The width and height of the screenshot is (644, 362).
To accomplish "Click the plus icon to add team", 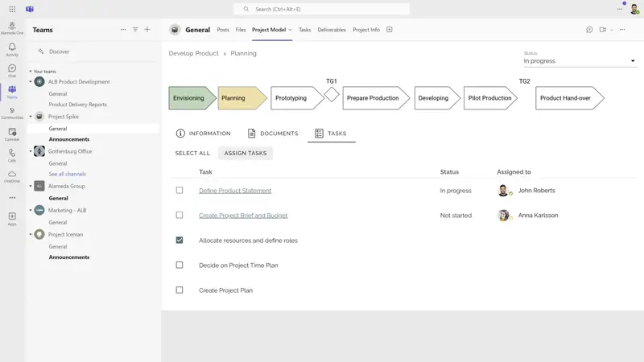I will (x=147, y=30).
